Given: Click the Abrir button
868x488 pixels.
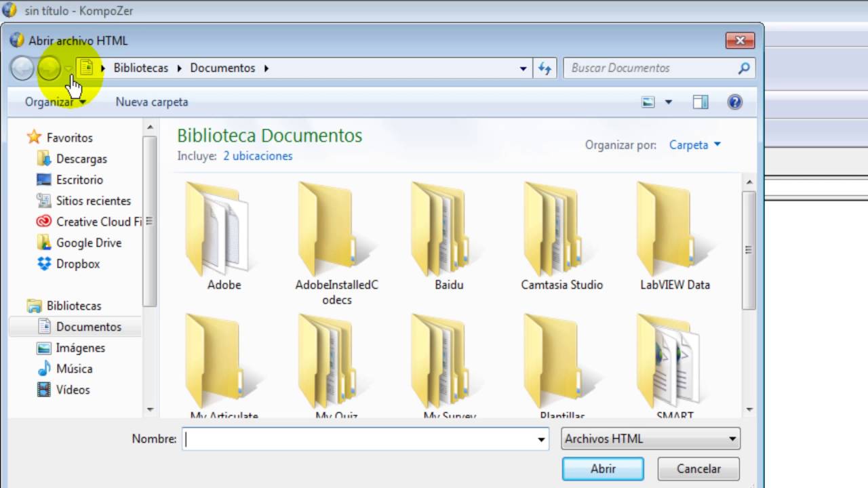Looking at the screenshot, I should coord(603,468).
